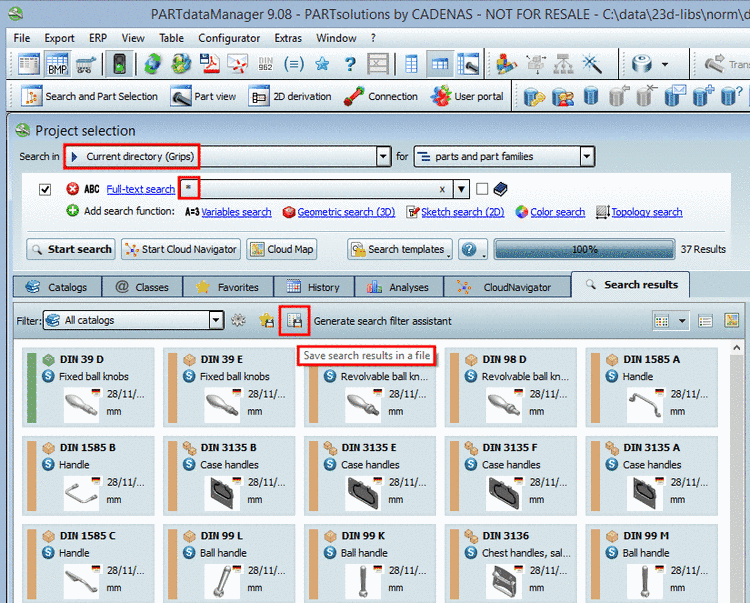The height and width of the screenshot is (603, 750).
Task: Click the database with key icon
Action: click(x=534, y=96)
